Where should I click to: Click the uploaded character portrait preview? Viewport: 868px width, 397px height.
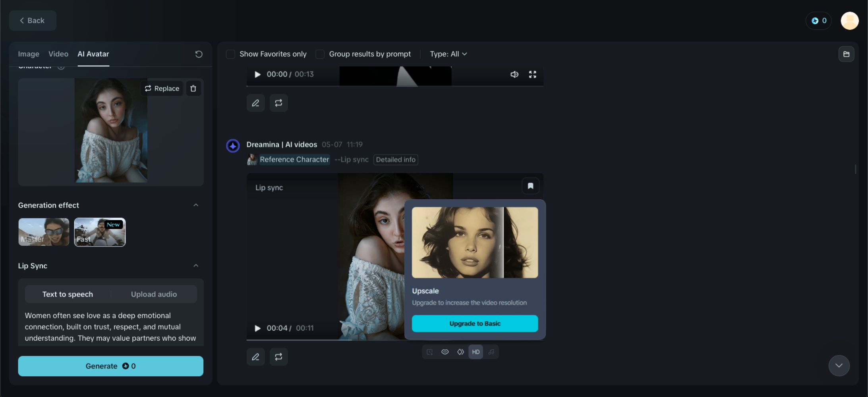point(111,130)
